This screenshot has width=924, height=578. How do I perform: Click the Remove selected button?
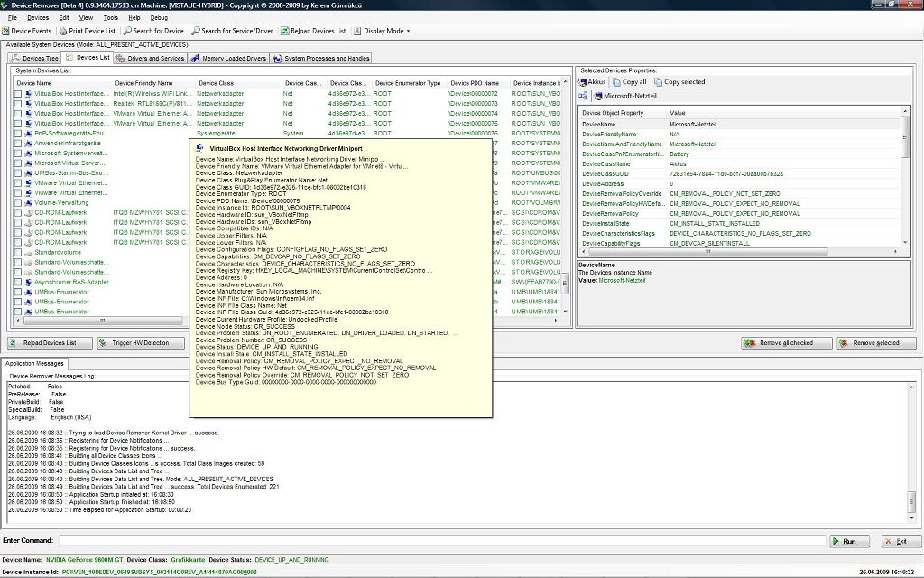876,342
